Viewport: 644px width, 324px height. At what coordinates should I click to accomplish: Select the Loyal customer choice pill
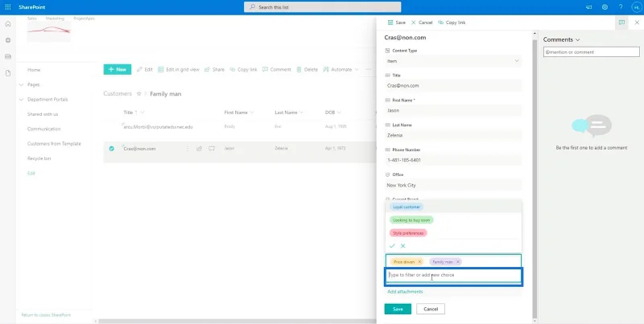pos(407,207)
